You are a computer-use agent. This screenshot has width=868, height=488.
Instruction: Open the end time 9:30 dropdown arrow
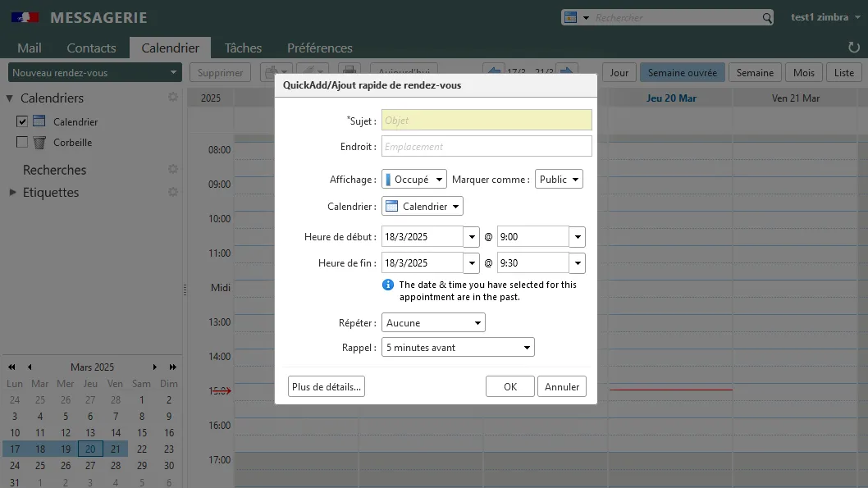click(578, 263)
